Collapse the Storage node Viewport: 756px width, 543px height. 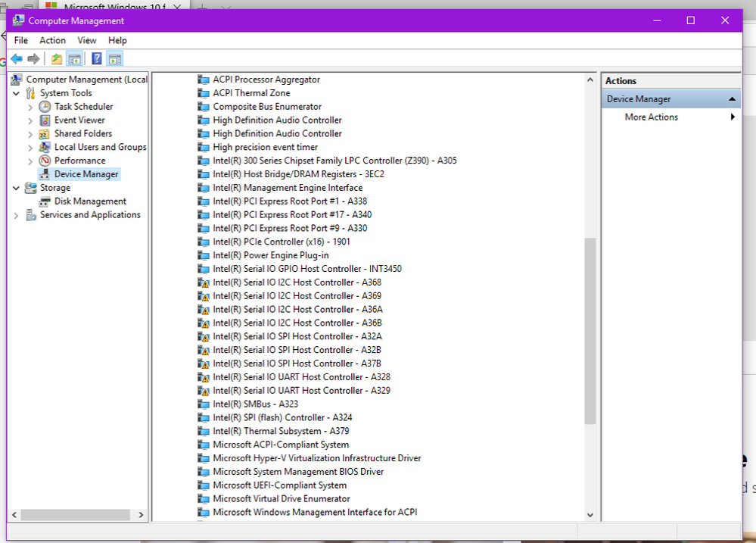[17, 188]
